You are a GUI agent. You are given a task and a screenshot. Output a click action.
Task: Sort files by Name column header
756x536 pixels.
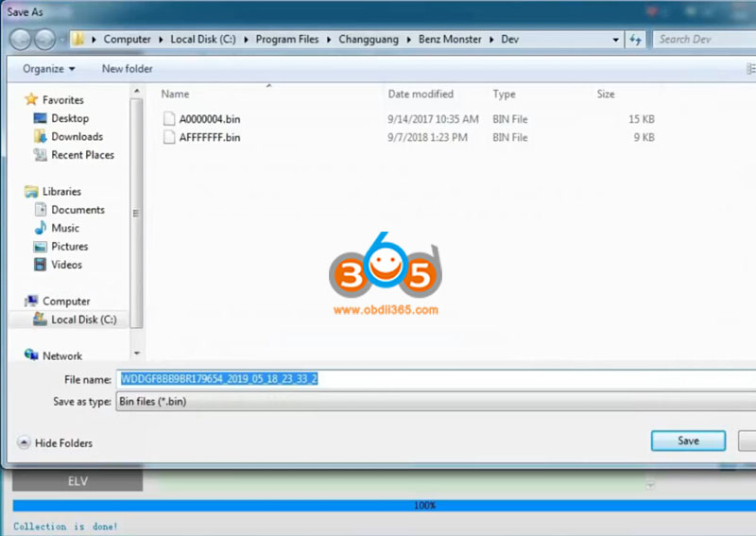click(176, 95)
